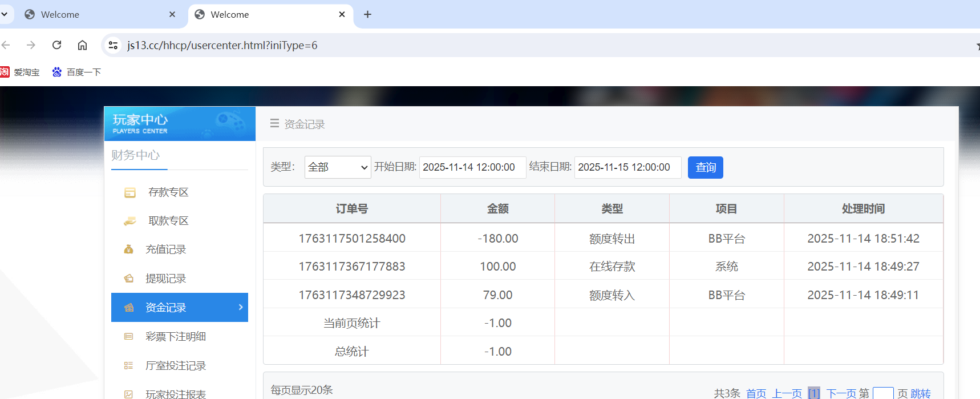Click the 财务中心 section heading
Screen dimensions: 980x399
136,155
